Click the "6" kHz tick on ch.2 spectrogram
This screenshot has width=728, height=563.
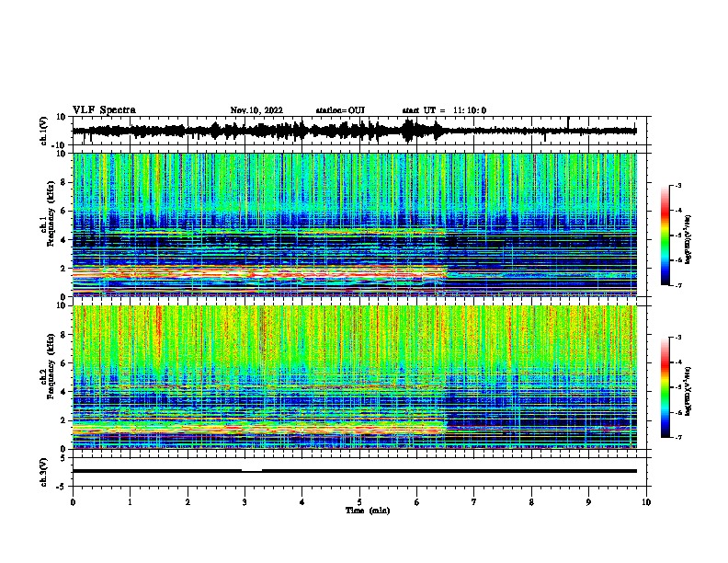[x=63, y=363]
